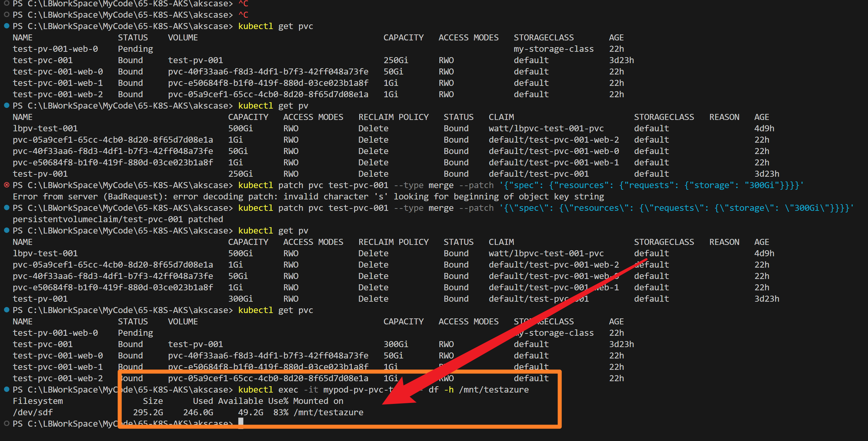Click blue decoration beside successful escaped patch command
This screenshot has height=441, width=868.
pyautogui.click(x=6, y=207)
